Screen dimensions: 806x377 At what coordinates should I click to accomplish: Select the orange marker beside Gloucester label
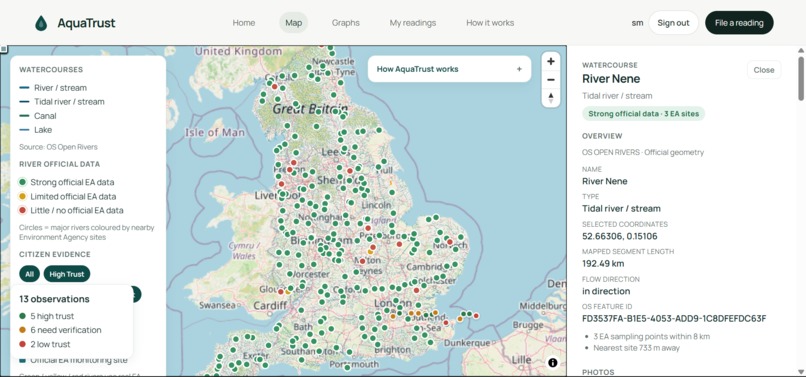coord(288,292)
